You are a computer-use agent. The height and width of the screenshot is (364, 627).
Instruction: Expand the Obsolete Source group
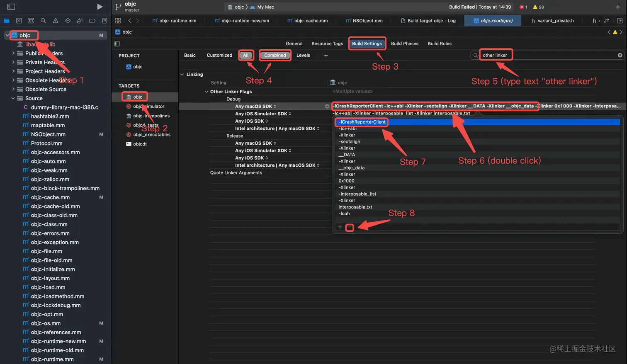(x=13, y=89)
